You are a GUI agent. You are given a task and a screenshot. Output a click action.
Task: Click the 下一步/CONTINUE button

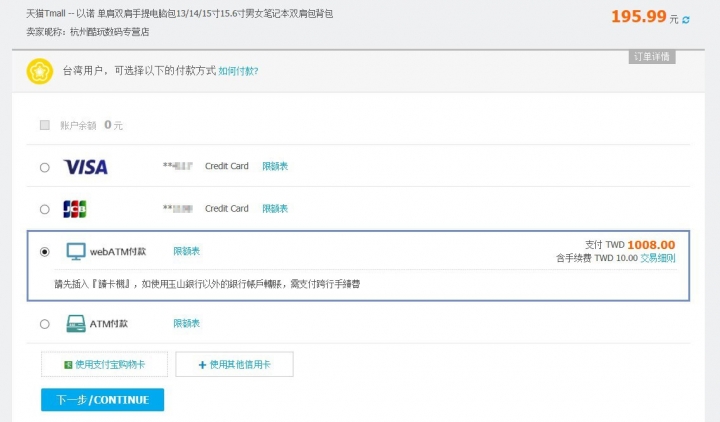click(x=102, y=400)
